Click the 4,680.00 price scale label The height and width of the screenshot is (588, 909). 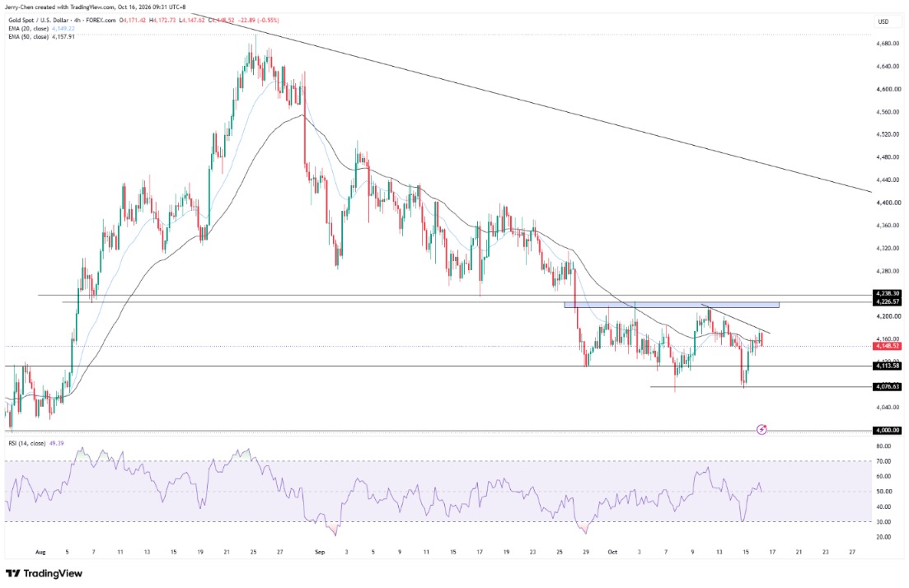888,44
